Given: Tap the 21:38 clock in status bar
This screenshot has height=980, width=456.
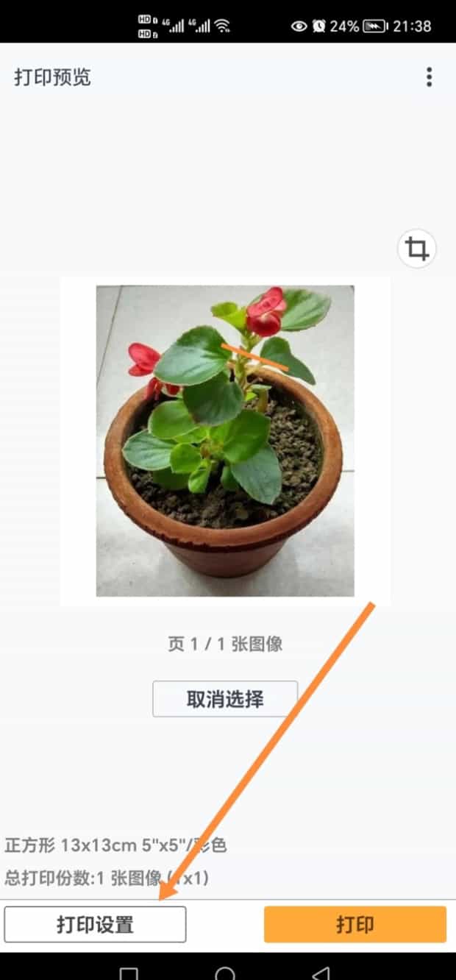Looking at the screenshot, I should pyautogui.click(x=412, y=26).
